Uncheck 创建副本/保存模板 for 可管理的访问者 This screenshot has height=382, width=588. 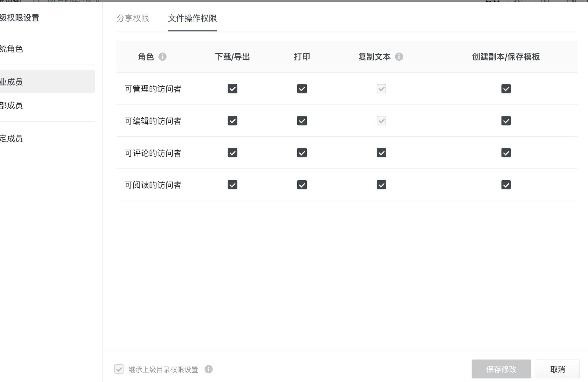point(506,89)
